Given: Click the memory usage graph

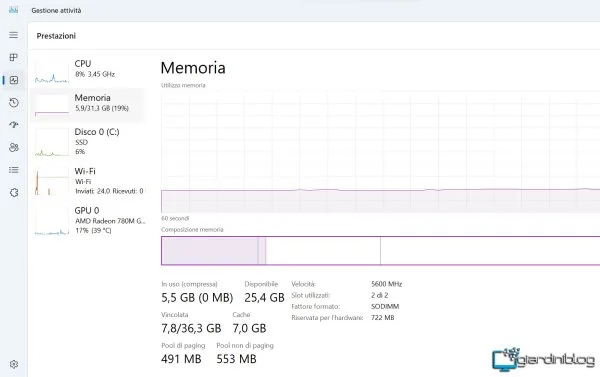Looking at the screenshot, I should point(380,152).
